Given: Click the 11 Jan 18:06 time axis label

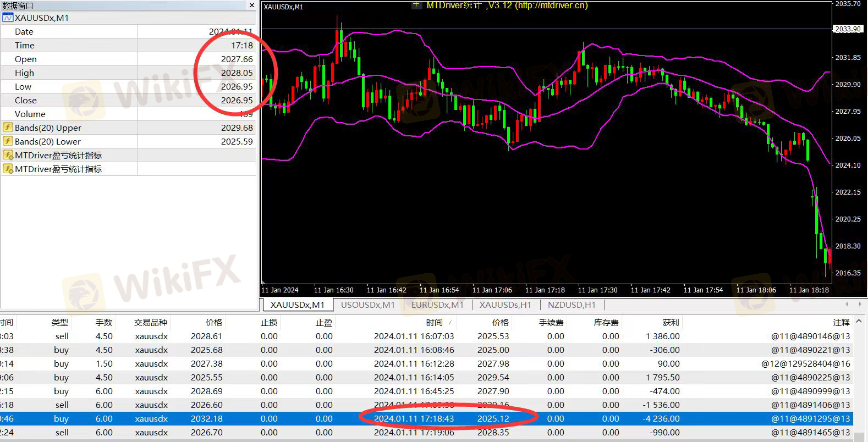Looking at the screenshot, I should pyautogui.click(x=756, y=290).
